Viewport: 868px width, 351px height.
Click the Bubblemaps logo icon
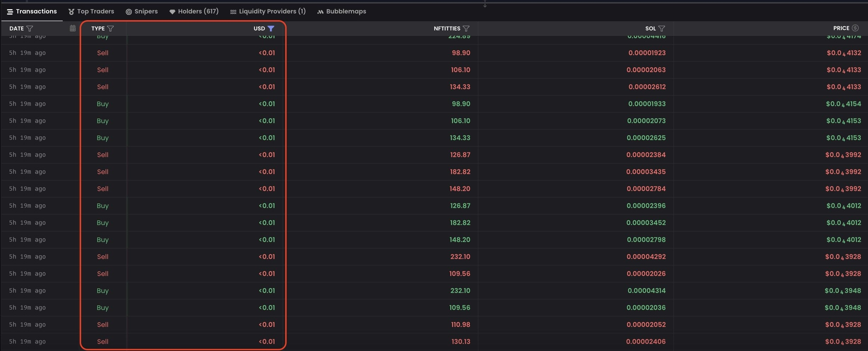point(320,12)
